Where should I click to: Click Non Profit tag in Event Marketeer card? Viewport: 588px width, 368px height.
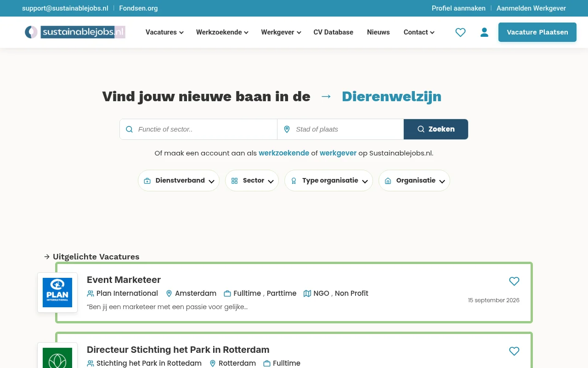[351, 293]
